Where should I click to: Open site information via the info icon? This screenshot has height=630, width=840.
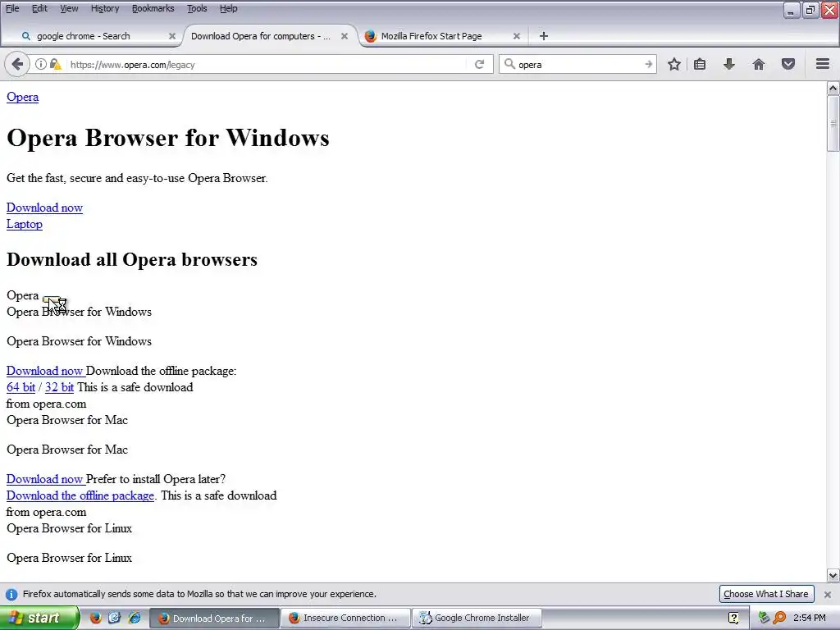click(x=41, y=64)
